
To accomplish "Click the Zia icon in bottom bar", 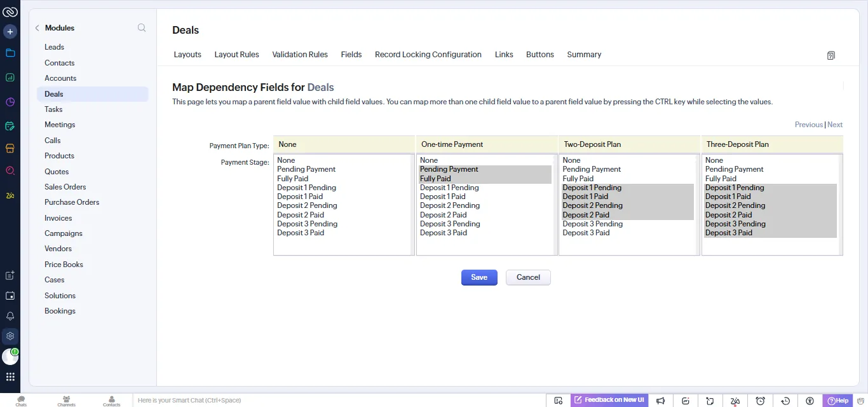I will pyautogui.click(x=735, y=401).
